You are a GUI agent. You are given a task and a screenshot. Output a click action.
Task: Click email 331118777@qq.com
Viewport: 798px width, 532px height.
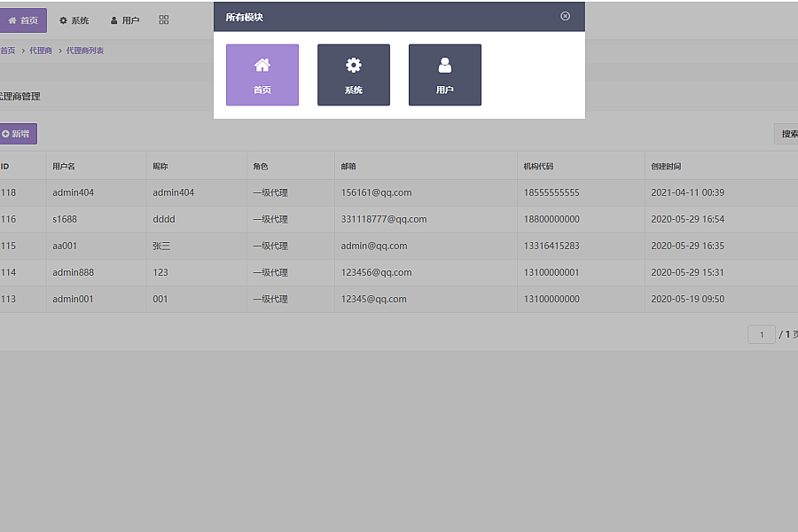click(x=384, y=219)
